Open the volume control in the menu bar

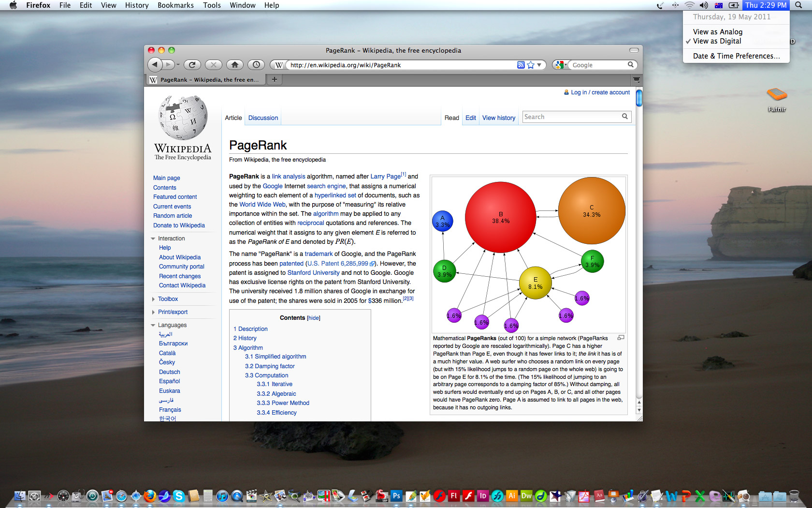point(704,5)
